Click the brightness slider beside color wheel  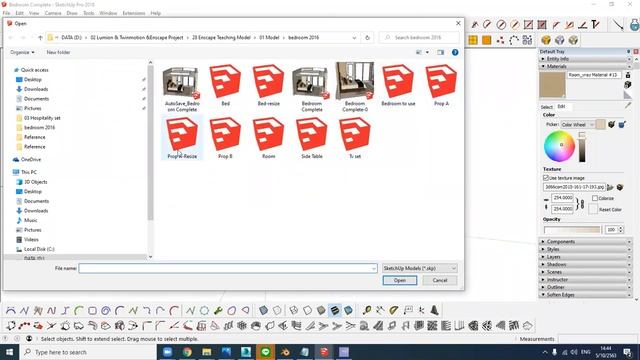click(582, 147)
